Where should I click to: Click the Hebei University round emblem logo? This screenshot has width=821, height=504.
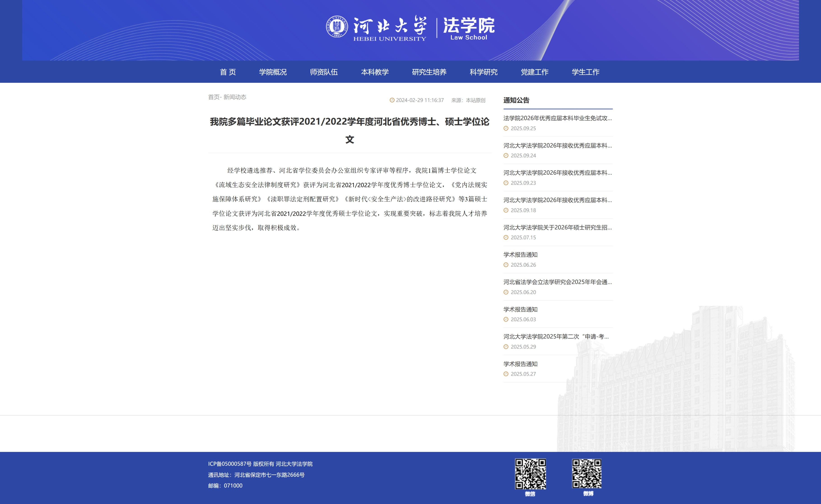(x=337, y=27)
